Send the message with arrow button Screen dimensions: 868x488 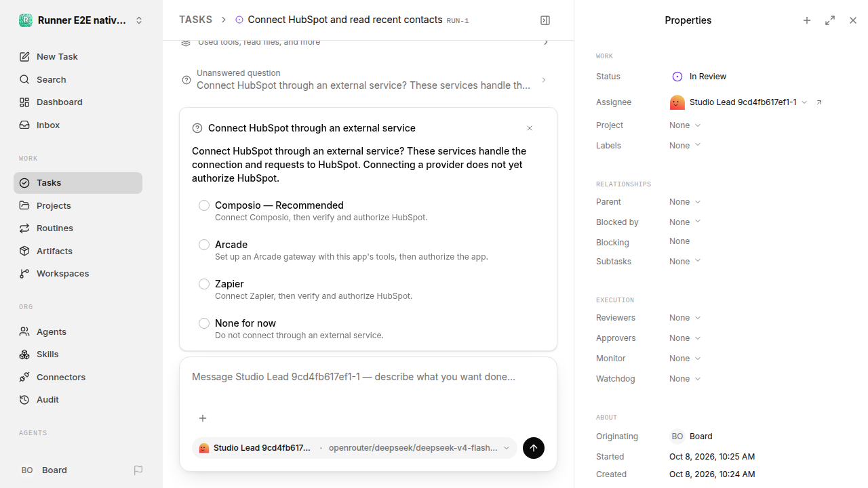(534, 448)
